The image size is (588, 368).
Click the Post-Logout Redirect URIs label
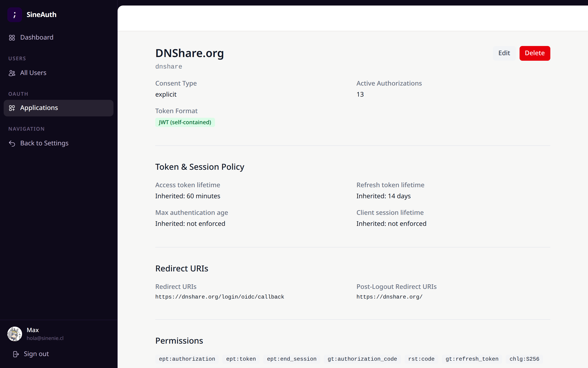[396, 287]
